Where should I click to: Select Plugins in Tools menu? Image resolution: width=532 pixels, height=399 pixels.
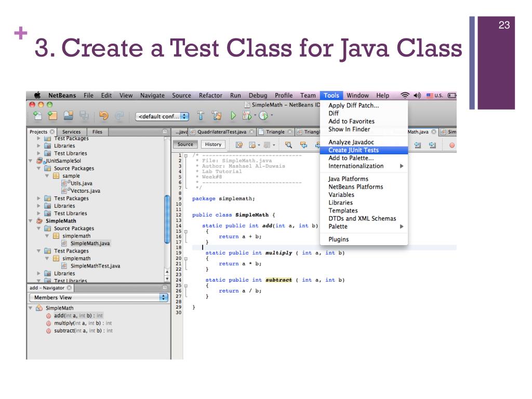point(364,239)
